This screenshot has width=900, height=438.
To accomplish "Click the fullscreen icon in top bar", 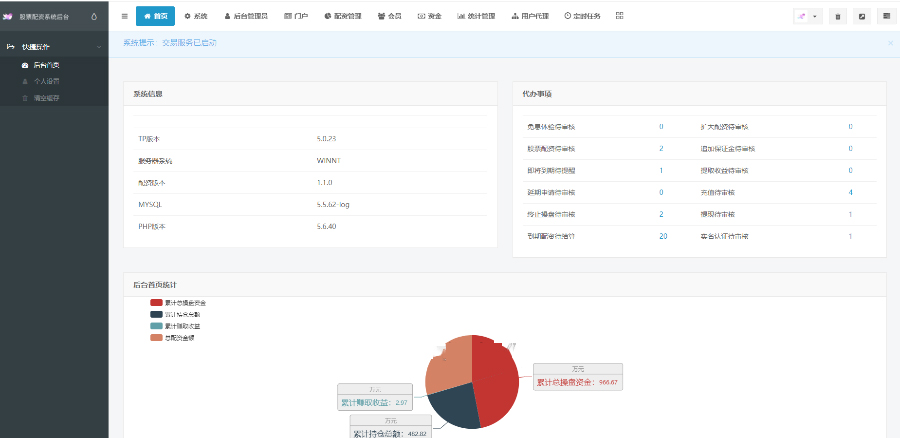I will tap(861, 16).
